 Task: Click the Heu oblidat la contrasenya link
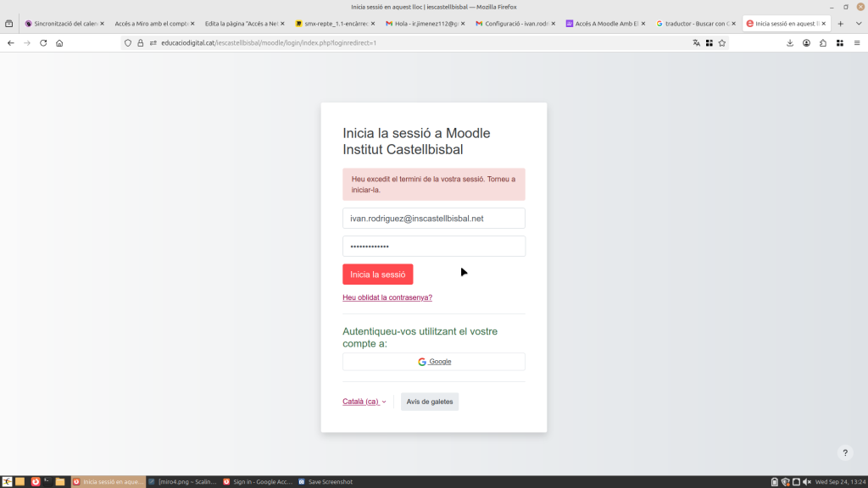[387, 297]
